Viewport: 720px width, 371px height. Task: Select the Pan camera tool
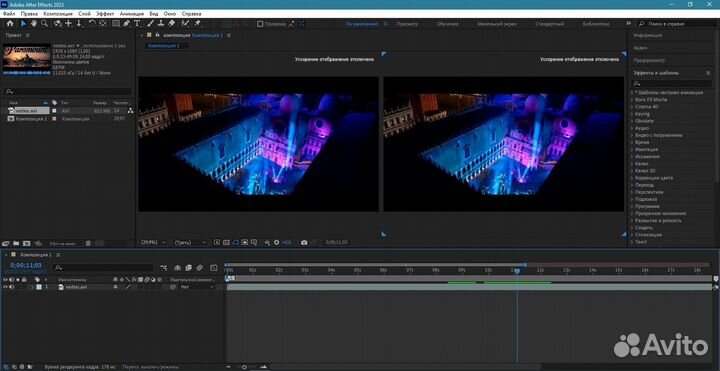point(68,23)
